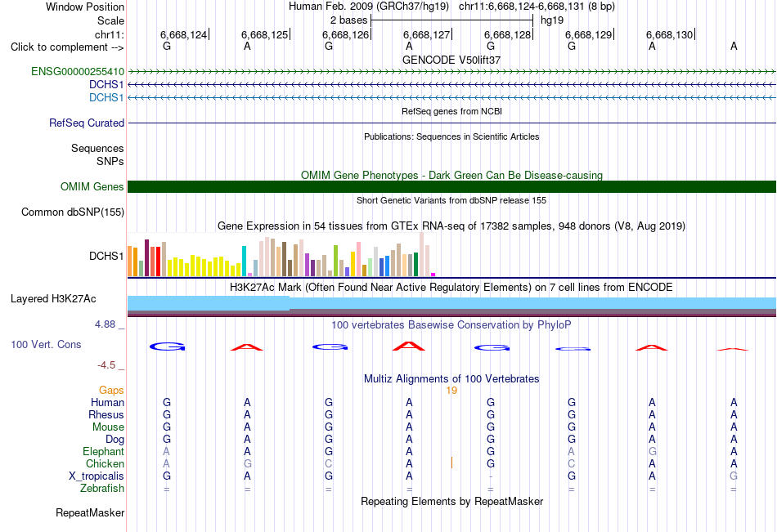
Task: Click the OMIM Gene Phenotypes green title
Action: 451,176
